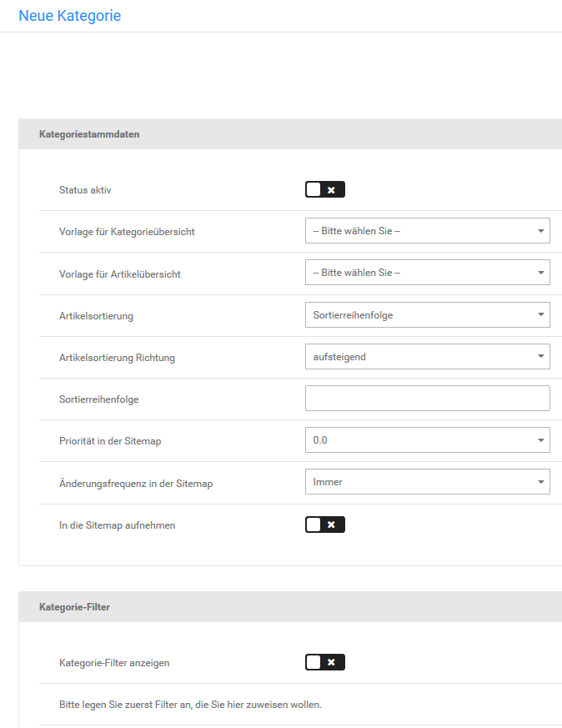Viewport: 562px width, 728px height.
Task: Open dropdown showing aufsteigend
Action: coord(427,357)
